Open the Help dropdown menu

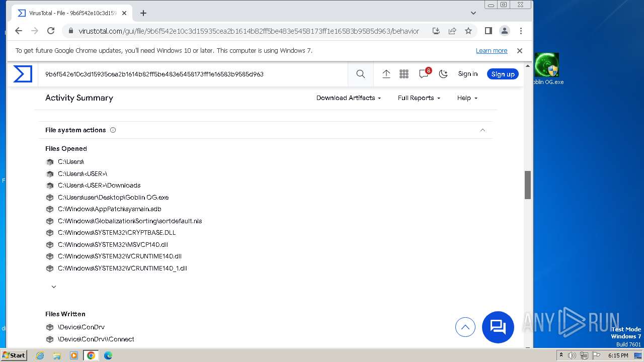pos(467,98)
